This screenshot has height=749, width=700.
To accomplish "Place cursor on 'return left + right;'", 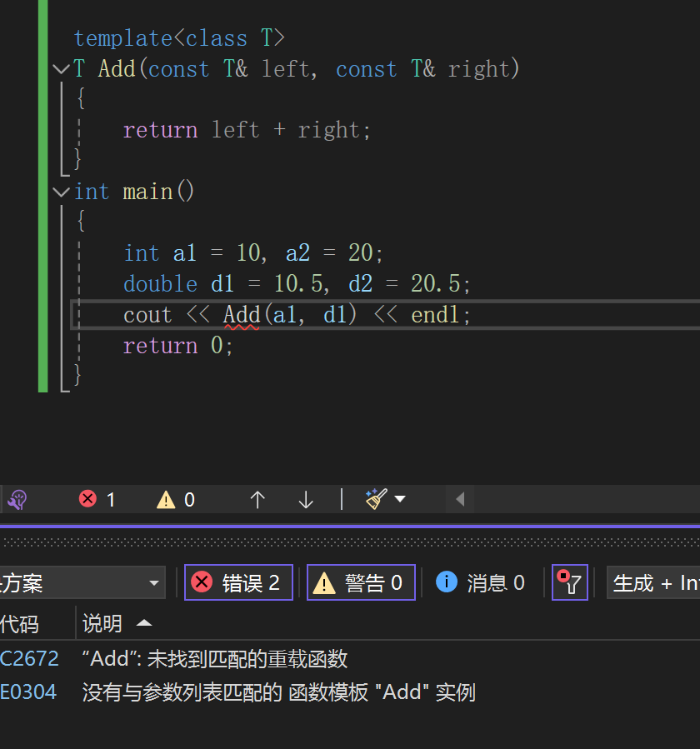I will [x=247, y=131].
